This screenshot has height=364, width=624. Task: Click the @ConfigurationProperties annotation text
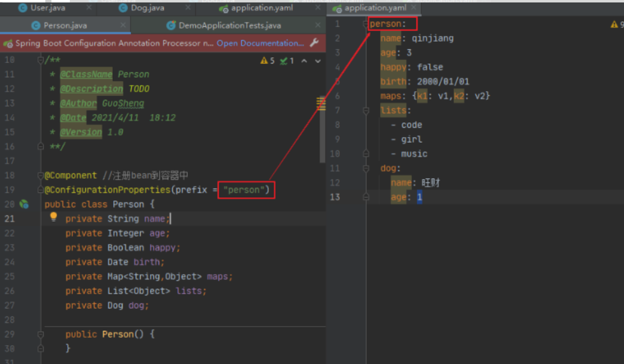coord(107,190)
